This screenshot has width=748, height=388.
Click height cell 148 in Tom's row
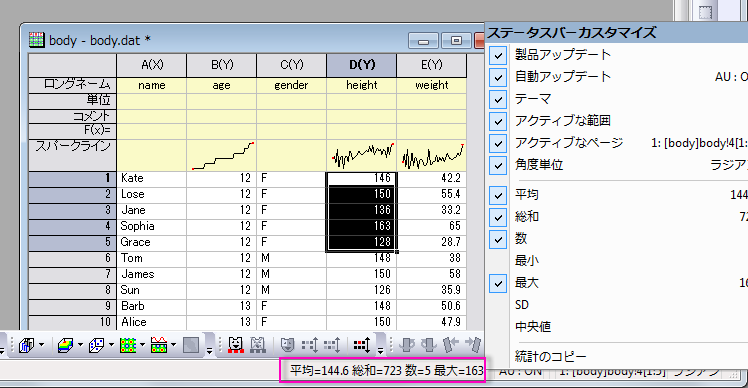(362, 258)
